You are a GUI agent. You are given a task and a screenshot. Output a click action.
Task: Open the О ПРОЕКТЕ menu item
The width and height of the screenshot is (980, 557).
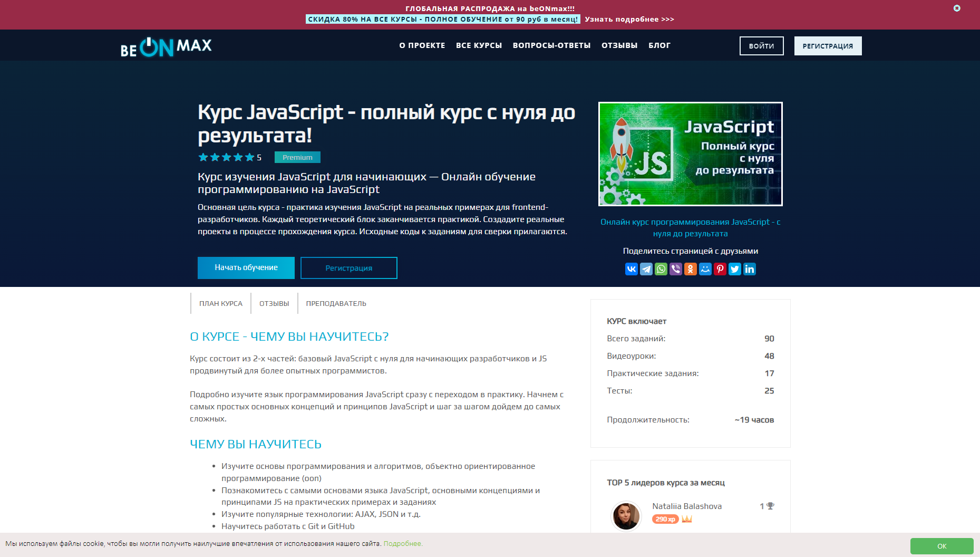(x=422, y=45)
